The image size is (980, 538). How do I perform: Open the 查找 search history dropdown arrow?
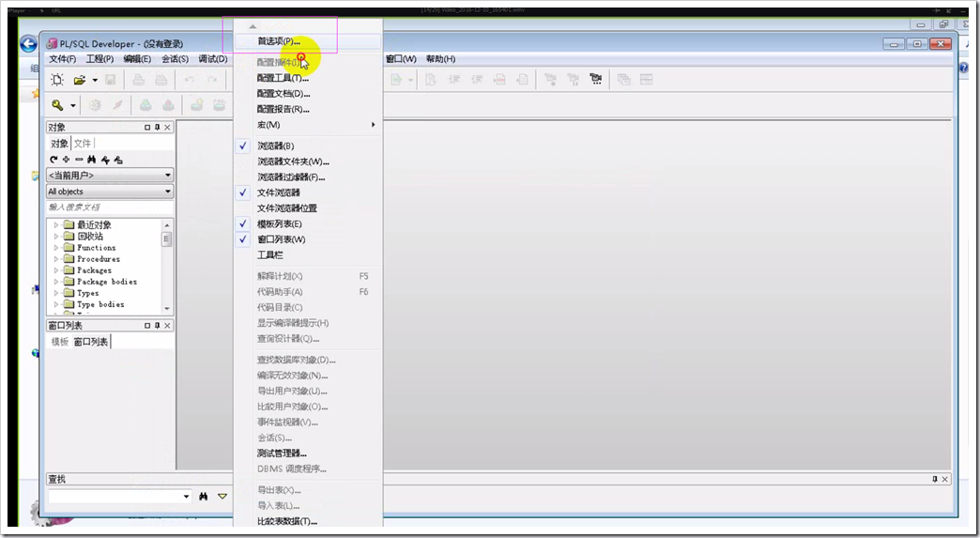tap(186, 496)
